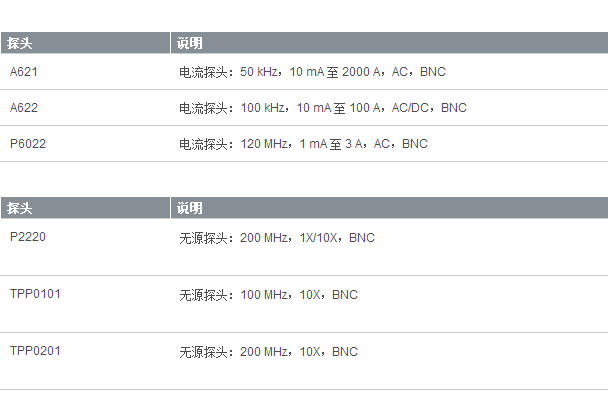Image resolution: width=608 pixels, height=409 pixels.
Task: Click the 说明 header in the first table
Action: 190,43
